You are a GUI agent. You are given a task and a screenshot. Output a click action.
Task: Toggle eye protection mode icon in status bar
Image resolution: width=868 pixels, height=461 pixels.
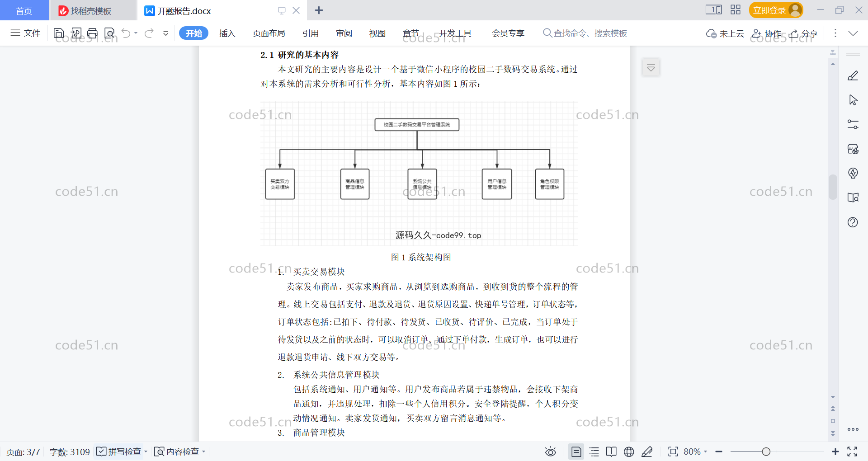(550, 452)
